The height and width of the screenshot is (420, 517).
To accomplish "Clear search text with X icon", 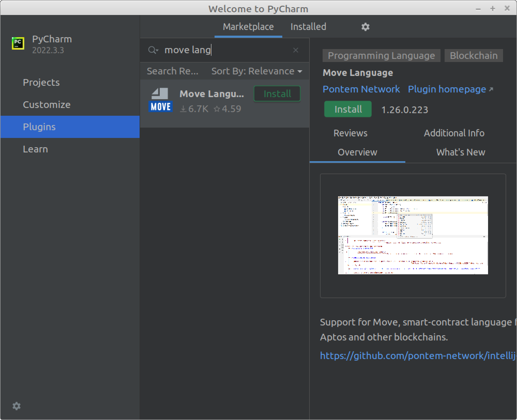I will 296,50.
